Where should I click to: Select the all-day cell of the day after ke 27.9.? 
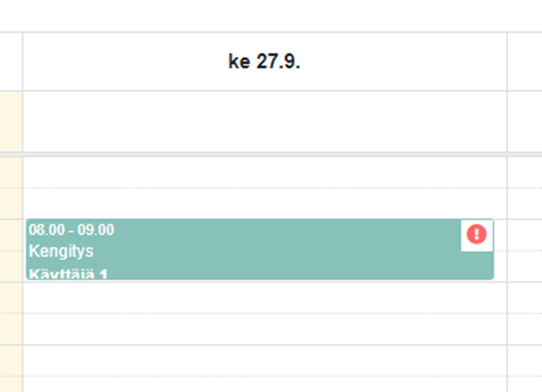coord(524,122)
